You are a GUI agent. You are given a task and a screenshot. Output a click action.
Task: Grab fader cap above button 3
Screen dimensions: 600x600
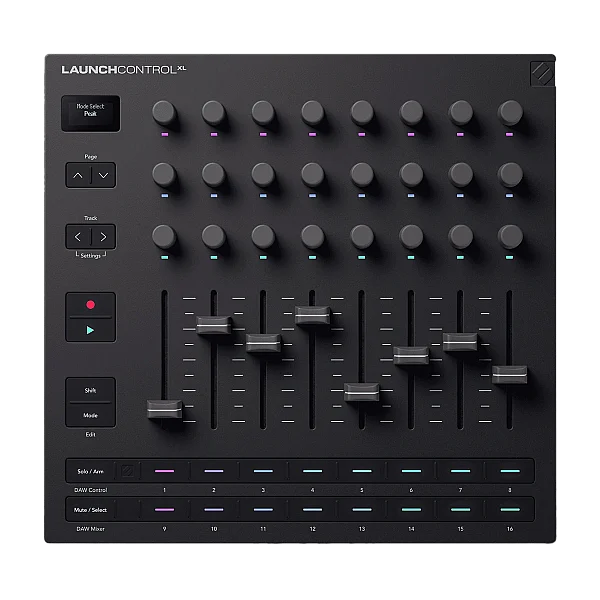pyautogui.click(x=263, y=343)
